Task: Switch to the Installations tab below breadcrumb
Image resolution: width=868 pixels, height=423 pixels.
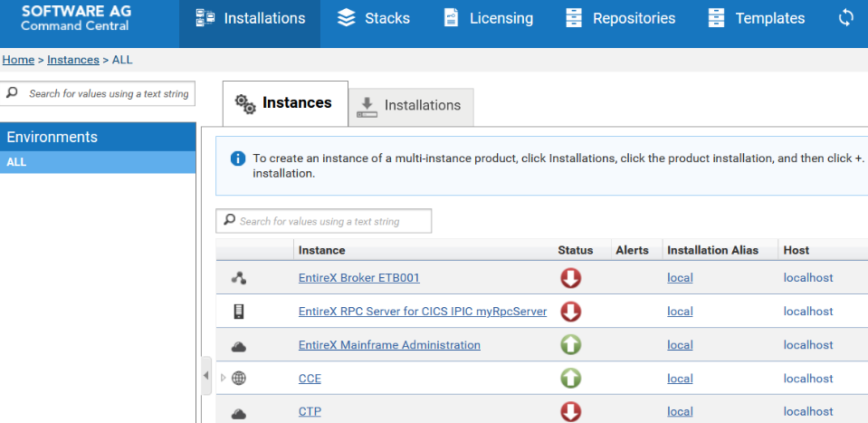Action: click(x=411, y=106)
